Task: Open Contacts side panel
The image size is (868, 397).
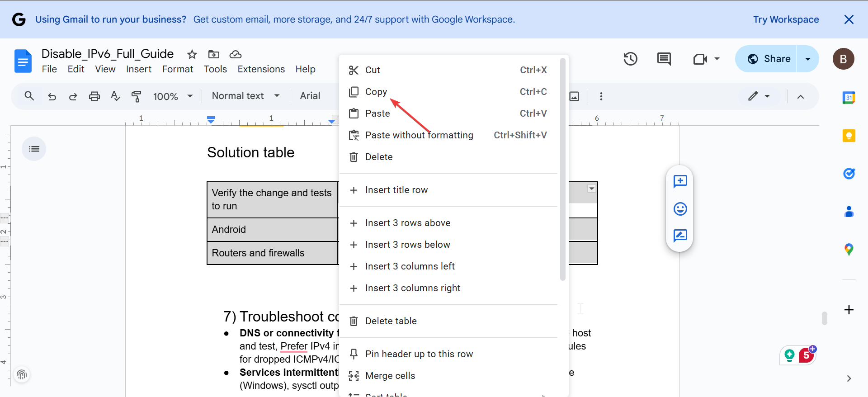Action: pos(849,211)
